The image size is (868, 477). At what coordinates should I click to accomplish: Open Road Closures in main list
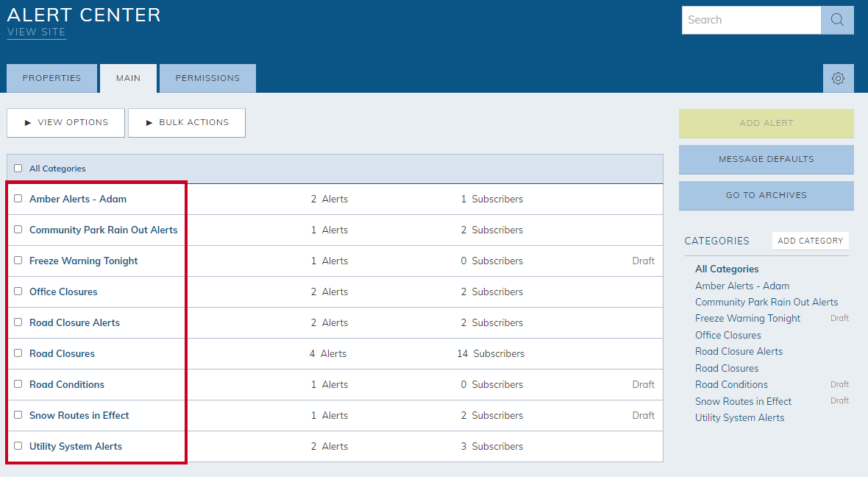coord(62,353)
